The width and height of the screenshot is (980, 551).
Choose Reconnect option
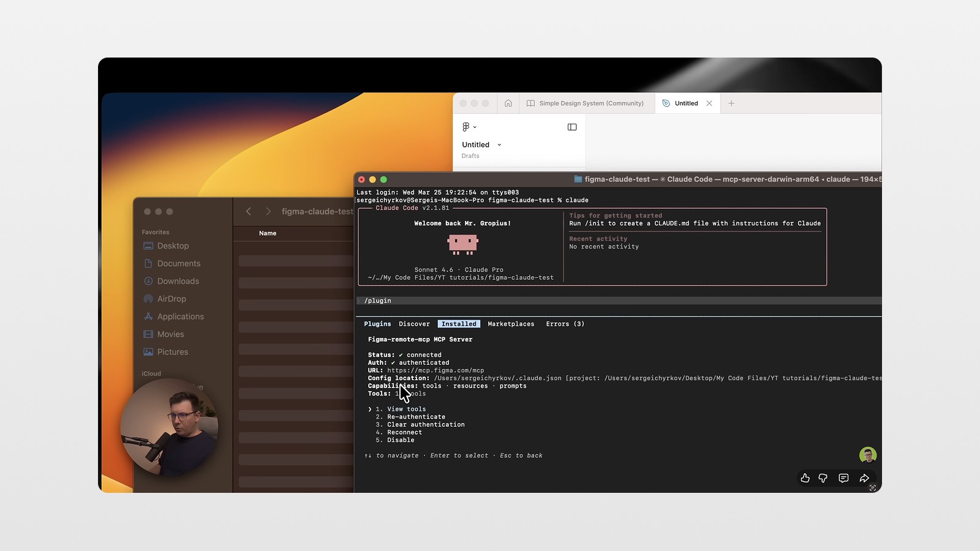click(399, 432)
